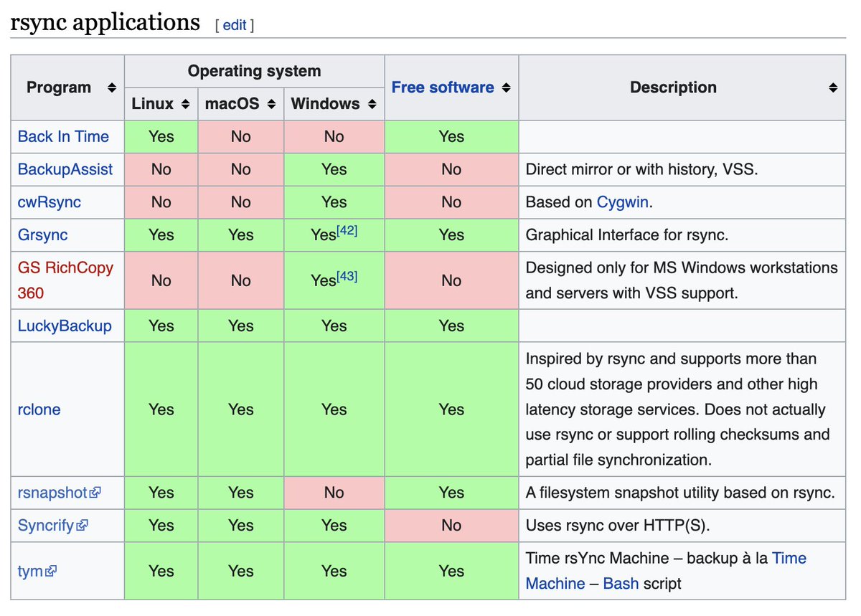The width and height of the screenshot is (861, 616).
Task: Click external link icon beside tym
Action: coord(51,572)
